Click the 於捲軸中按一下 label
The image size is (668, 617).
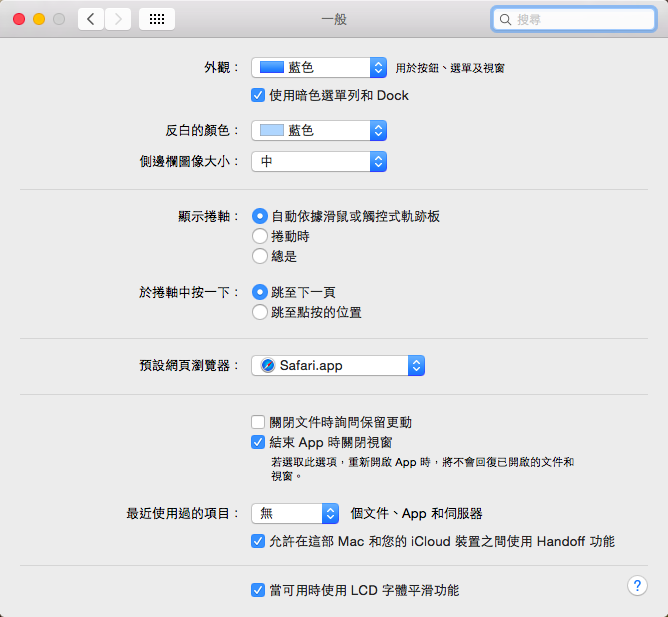[188, 292]
